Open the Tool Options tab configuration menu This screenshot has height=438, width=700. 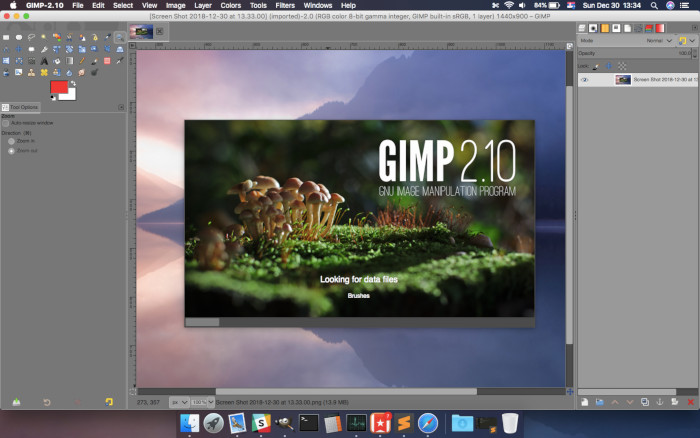pos(121,107)
